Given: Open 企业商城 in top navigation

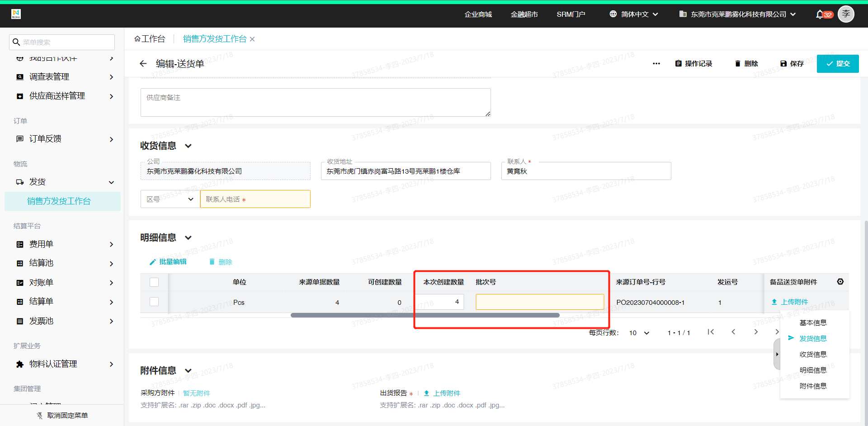Looking at the screenshot, I should [478, 14].
